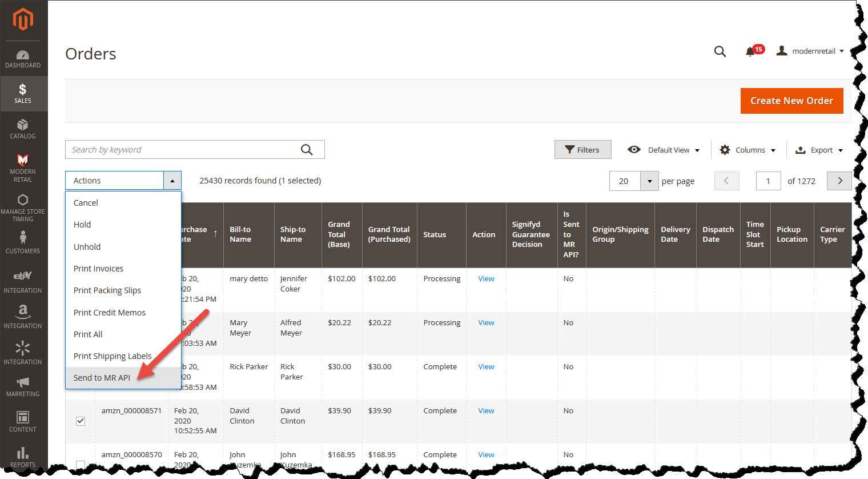The height and width of the screenshot is (479, 868).
Task: Select Cancel from Actions menu
Action: pyautogui.click(x=123, y=203)
